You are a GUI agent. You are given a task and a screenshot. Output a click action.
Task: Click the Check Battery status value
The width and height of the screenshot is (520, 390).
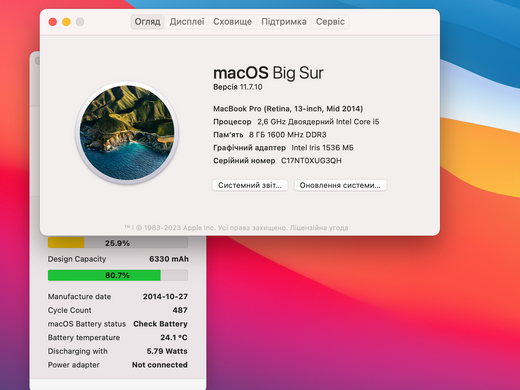(x=160, y=324)
